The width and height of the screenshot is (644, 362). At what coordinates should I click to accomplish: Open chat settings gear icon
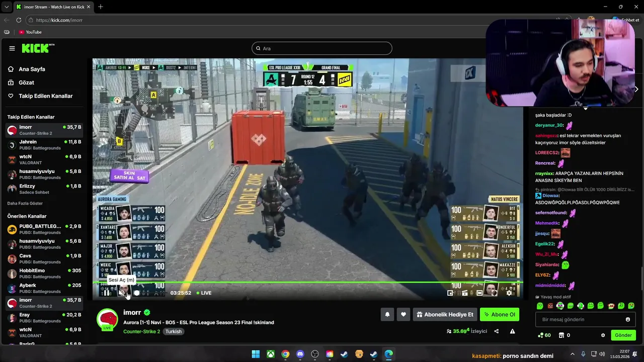603,335
